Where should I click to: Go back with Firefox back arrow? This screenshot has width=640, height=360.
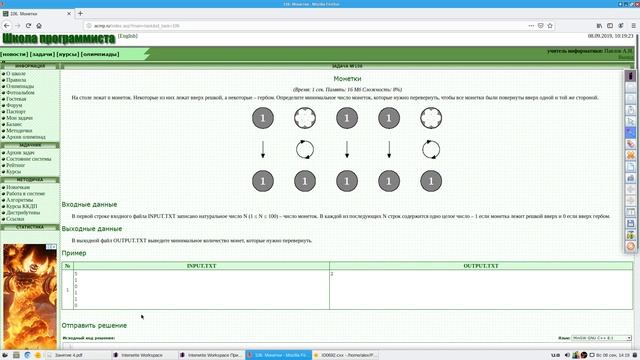click(x=7, y=25)
